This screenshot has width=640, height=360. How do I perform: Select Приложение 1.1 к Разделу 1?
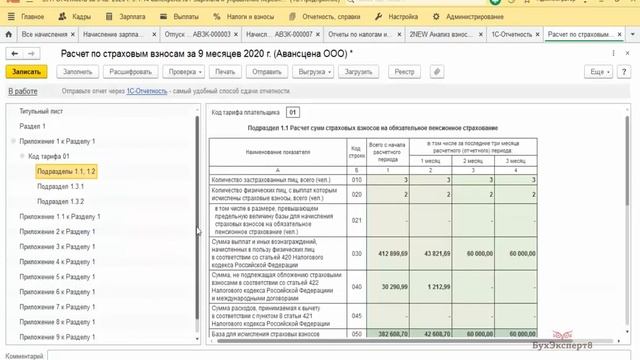60,217
